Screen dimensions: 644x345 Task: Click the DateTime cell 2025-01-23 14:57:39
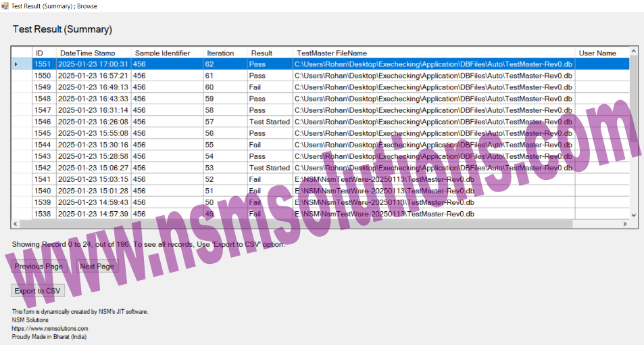[93, 214]
